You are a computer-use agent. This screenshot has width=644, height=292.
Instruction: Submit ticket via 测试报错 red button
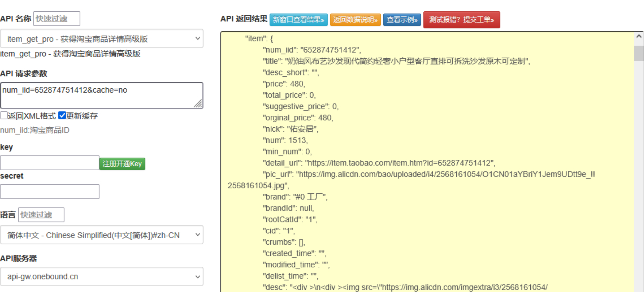pyautogui.click(x=461, y=20)
